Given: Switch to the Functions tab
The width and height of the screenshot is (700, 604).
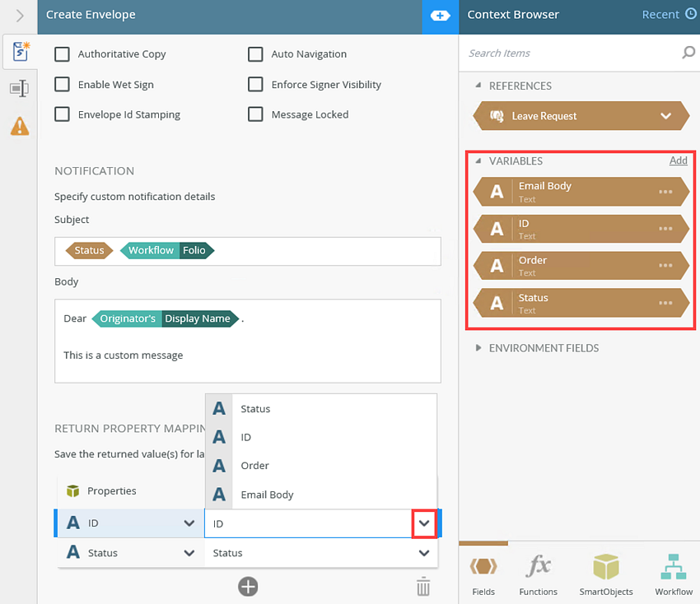Looking at the screenshot, I should coord(538,574).
